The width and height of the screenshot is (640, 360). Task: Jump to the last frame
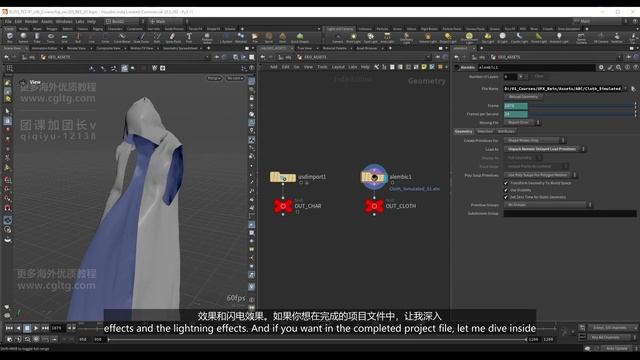click(x=45, y=328)
